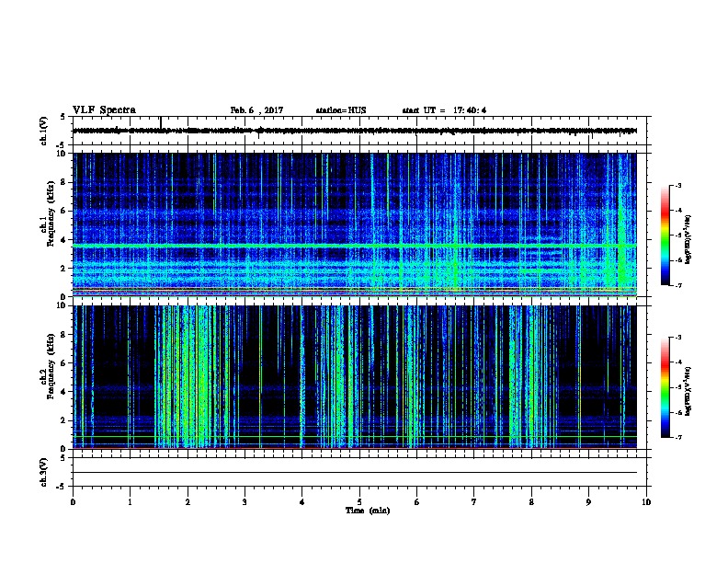Image resolution: width=728 pixels, height=563 pixels.
Task: Click the ch.2 color bar "log(PSD)" label
Action: [688, 391]
